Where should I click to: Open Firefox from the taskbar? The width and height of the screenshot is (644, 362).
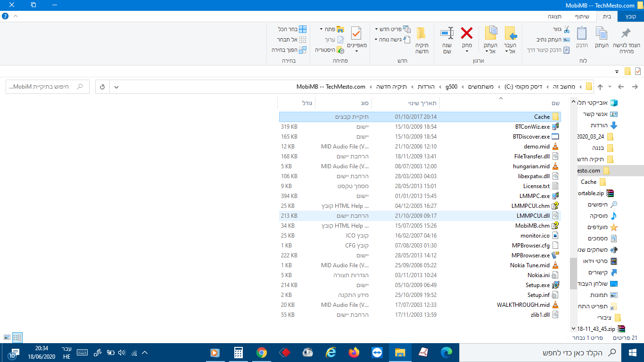pyautogui.click(x=354, y=353)
